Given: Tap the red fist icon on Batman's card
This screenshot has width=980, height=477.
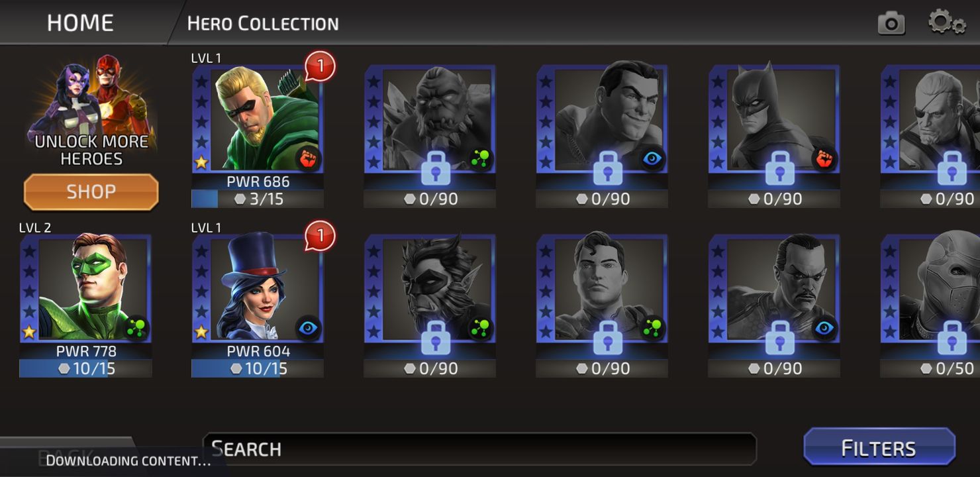Looking at the screenshot, I should coord(824,159).
